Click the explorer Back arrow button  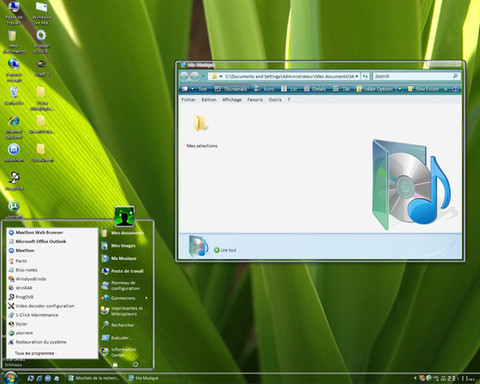(184, 76)
